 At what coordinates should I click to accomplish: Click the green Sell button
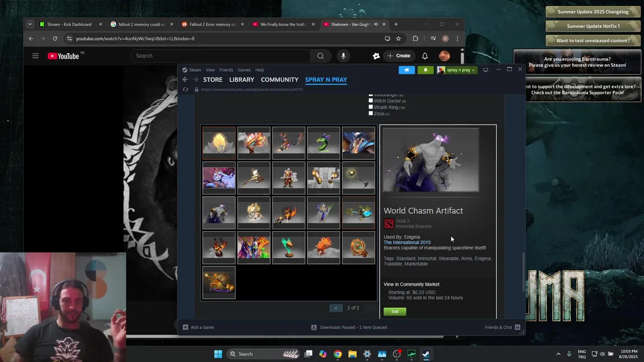pos(394,312)
